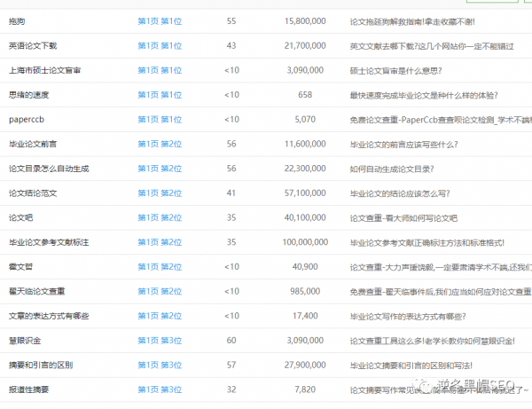Open the rank link for paperccb row
532x409 pixels.
(x=160, y=119)
